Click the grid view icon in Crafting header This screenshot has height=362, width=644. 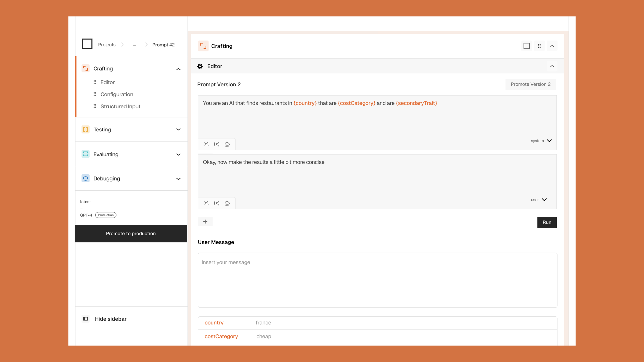coord(539,46)
